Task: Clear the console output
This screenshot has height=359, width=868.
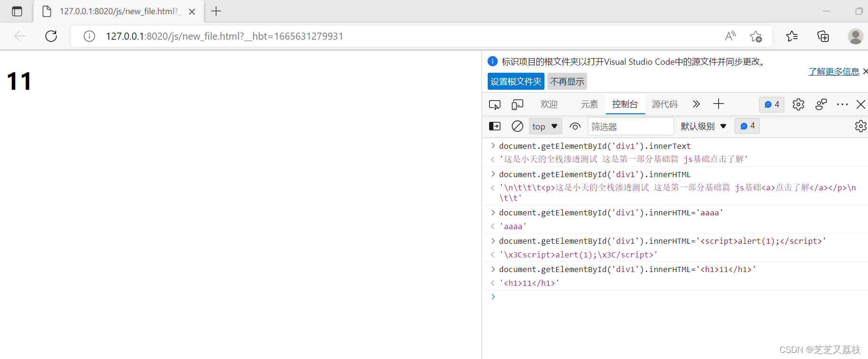Action: (x=517, y=126)
